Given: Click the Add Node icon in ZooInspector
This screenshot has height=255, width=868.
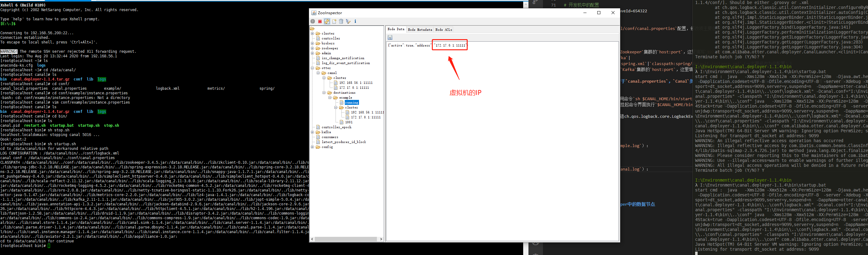Looking at the screenshot, I should [334, 22].
